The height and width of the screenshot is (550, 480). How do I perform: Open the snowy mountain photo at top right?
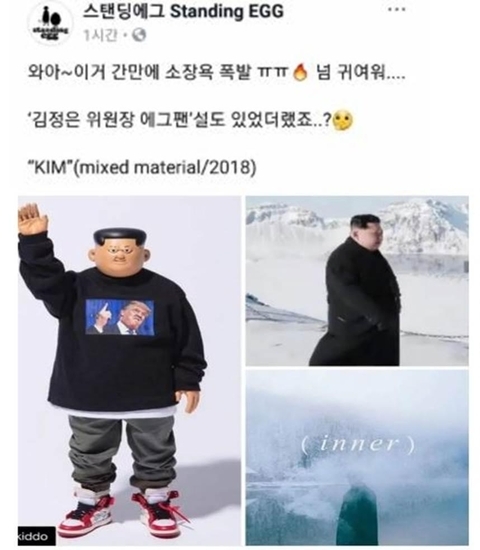[357, 281]
